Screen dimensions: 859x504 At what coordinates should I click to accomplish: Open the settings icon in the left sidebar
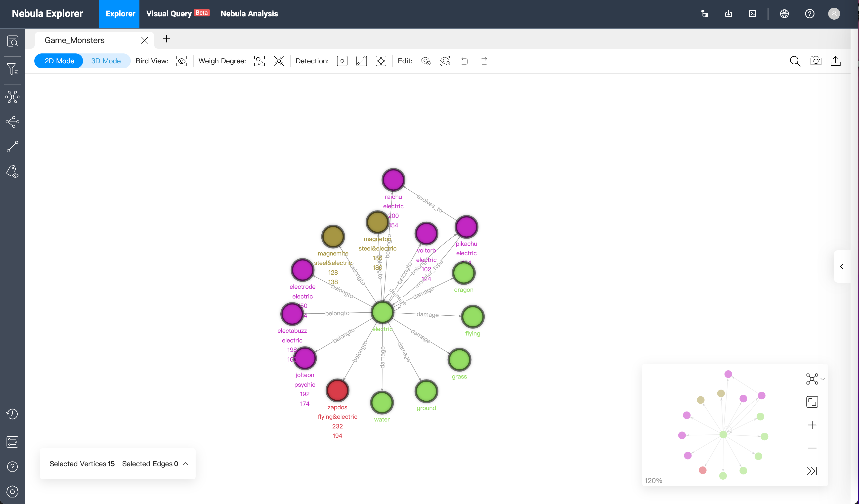tap(13, 491)
